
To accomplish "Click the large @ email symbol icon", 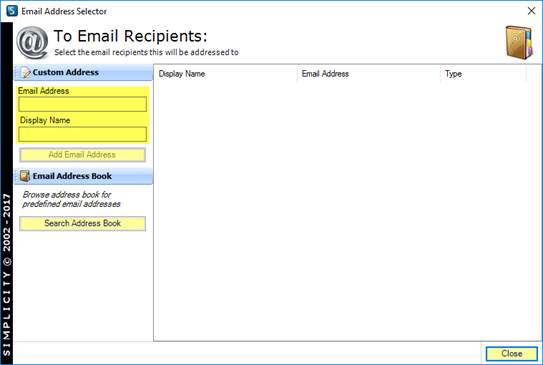I will tap(32, 43).
